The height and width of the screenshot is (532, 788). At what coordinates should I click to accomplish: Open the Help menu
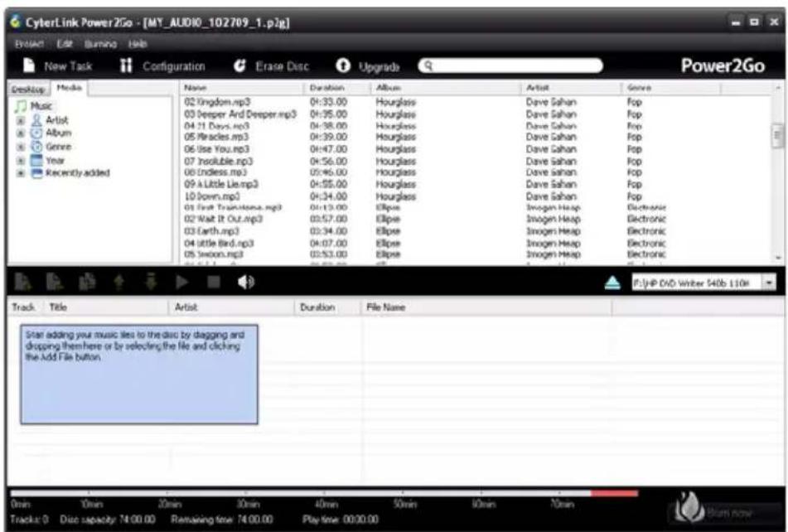pos(138,44)
